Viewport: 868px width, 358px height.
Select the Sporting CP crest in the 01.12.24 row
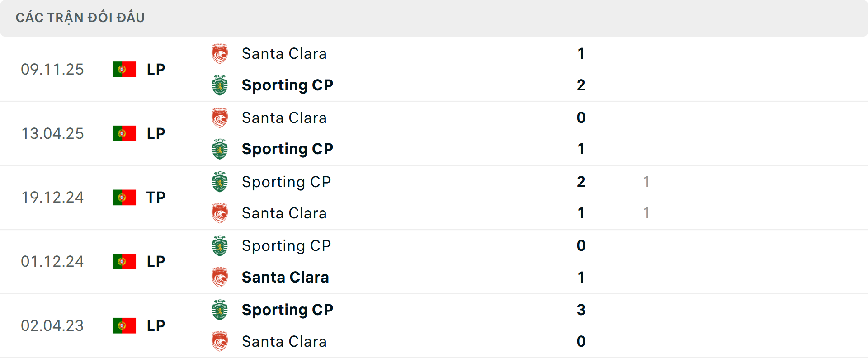click(219, 246)
